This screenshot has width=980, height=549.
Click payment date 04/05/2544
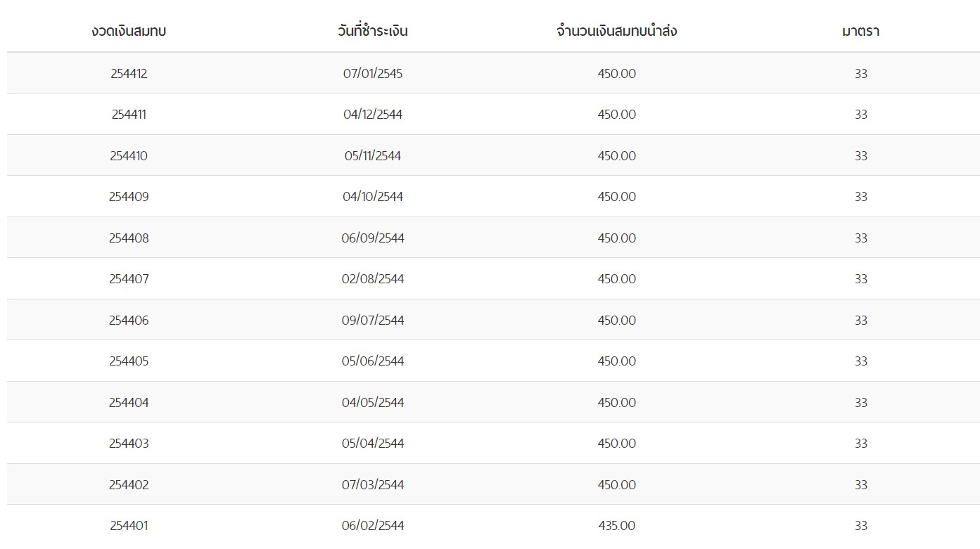point(373,402)
